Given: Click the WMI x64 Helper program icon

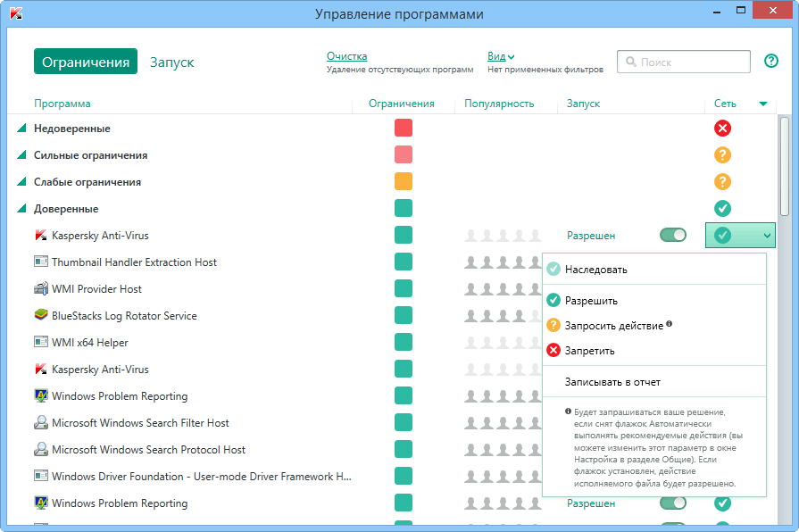Looking at the screenshot, I should (41, 342).
